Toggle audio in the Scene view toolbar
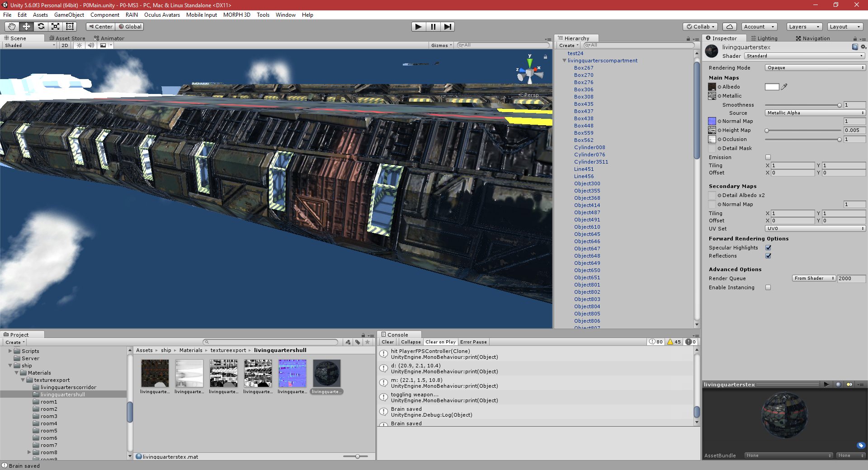The image size is (868, 470). (x=92, y=45)
